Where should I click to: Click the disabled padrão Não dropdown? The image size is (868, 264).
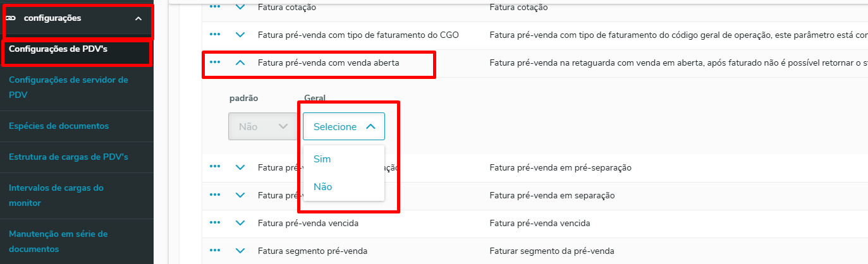(263, 126)
